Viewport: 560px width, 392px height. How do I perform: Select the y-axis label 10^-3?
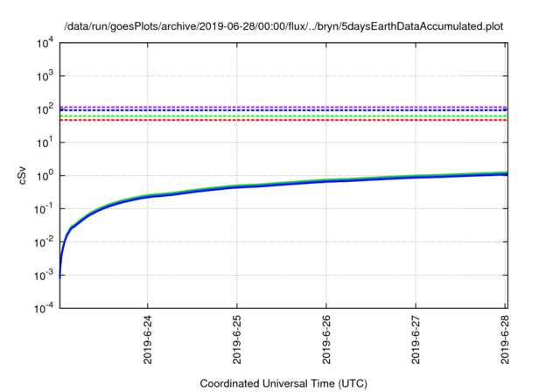click(x=45, y=276)
